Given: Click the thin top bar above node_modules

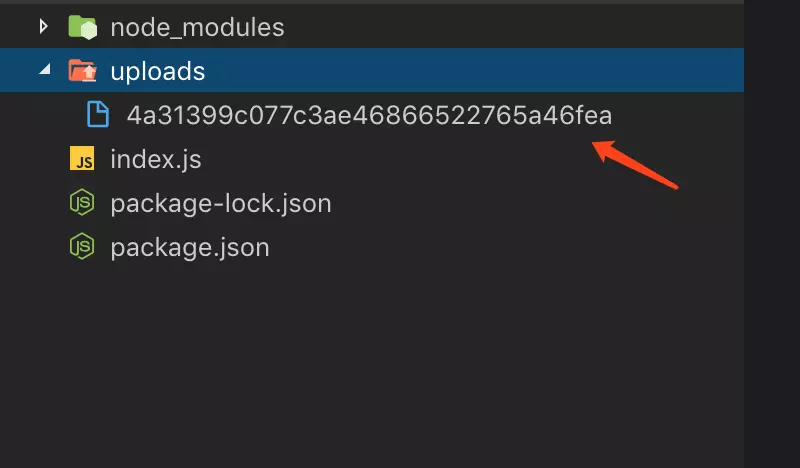Looking at the screenshot, I should 371,2.
